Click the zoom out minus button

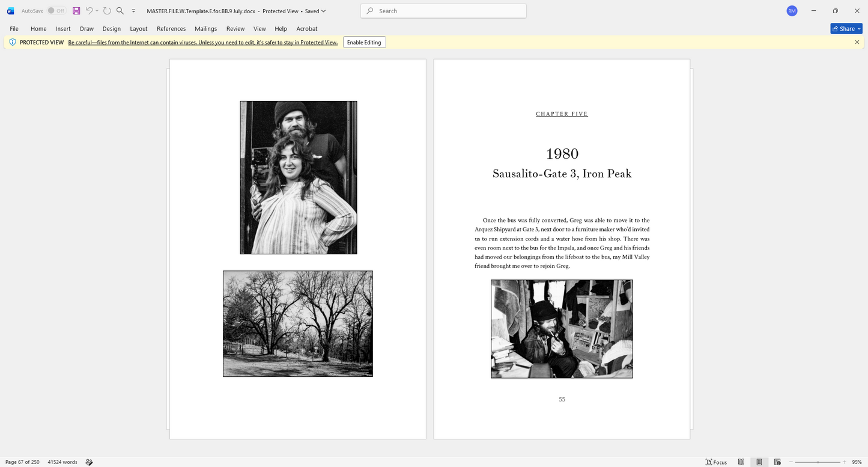[x=792, y=462]
